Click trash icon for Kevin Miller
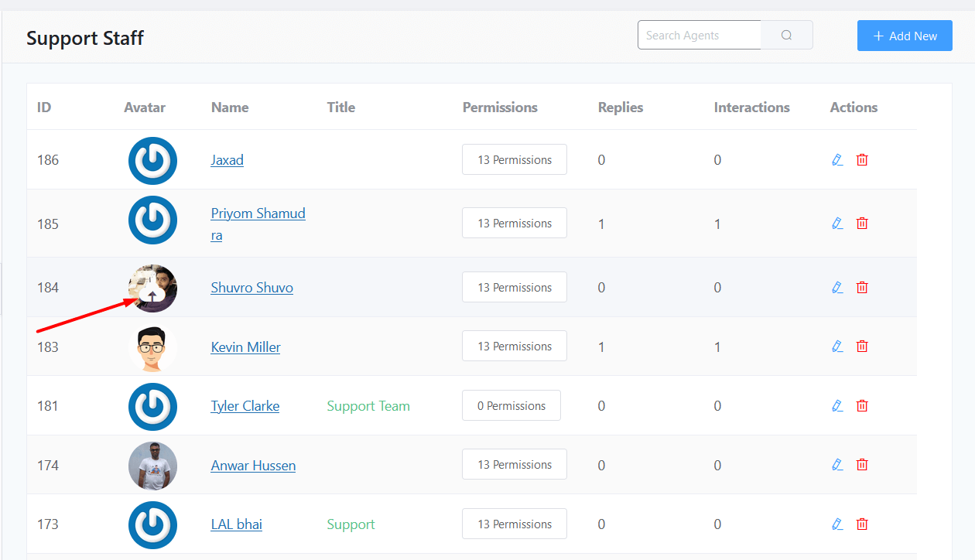The width and height of the screenshot is (975, 560). click(x=862, y=347)
